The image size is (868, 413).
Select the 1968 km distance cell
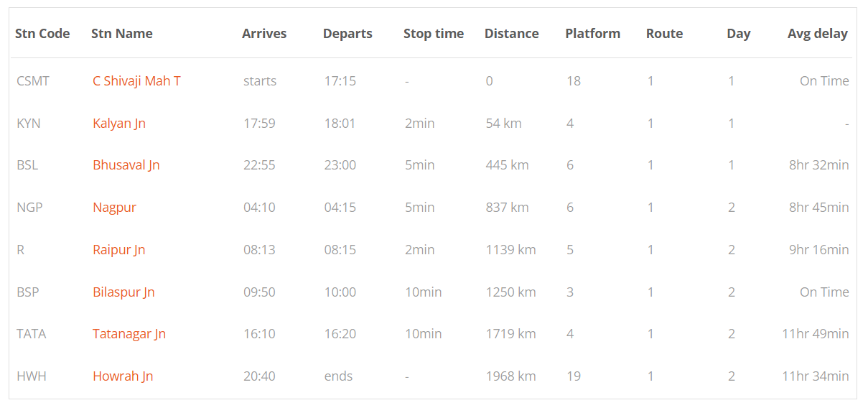511,376
